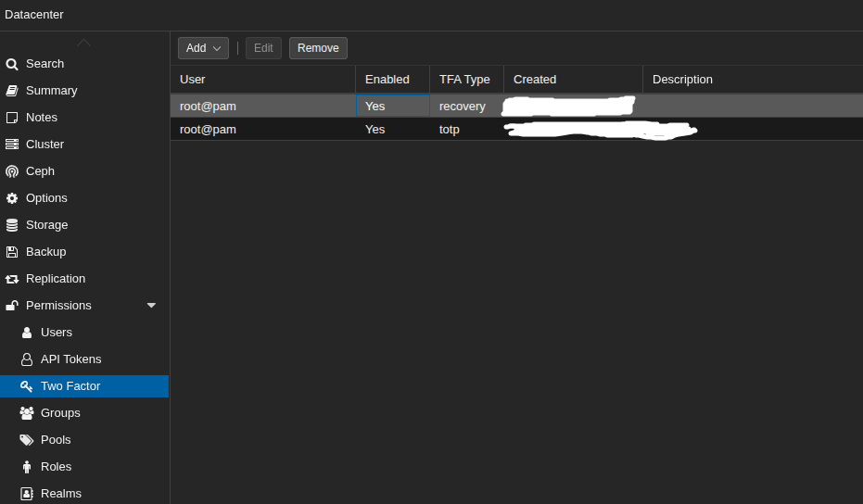The width and height of the screenshot is (863, 504).
Task: Sort by the Created column header
Action: click(x=573, y=80)
